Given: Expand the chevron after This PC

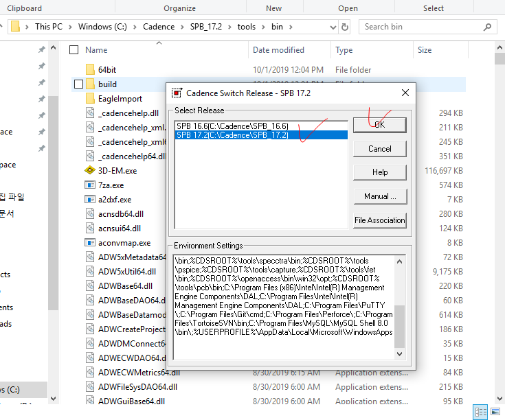Looking at the screenshot, I should pos(70,27).
